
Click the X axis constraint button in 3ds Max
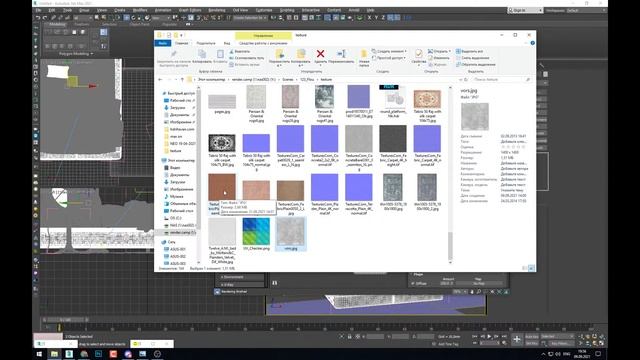point(369,18)
